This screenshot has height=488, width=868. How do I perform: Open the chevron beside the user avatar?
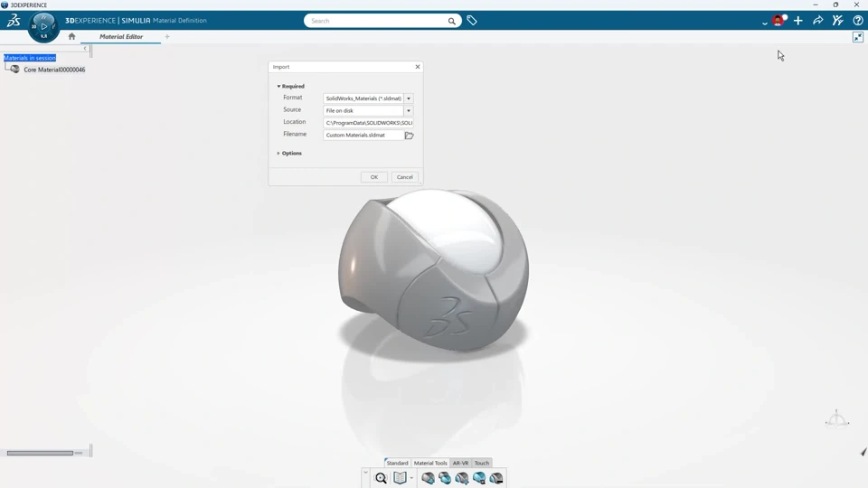point(765,23)
